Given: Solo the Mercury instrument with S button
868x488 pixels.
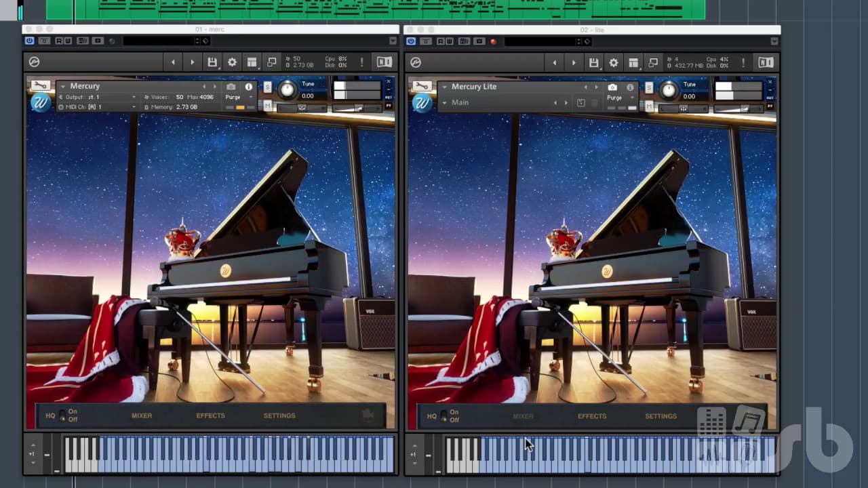Looking at the screenshot, I should tap(267, 87).
